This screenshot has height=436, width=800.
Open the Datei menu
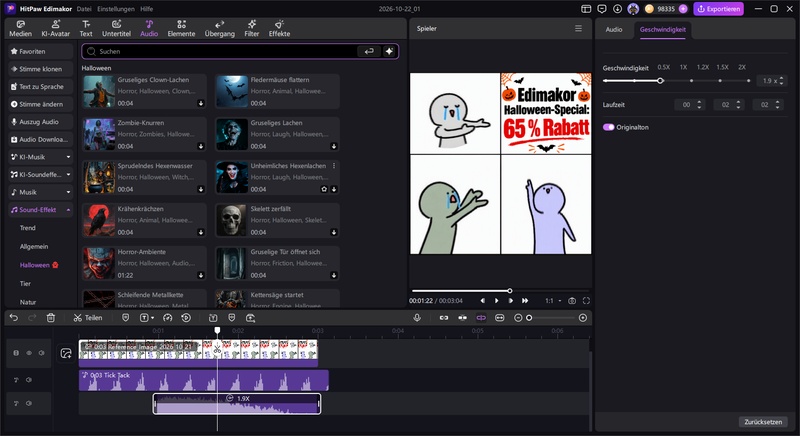point(84,9)
